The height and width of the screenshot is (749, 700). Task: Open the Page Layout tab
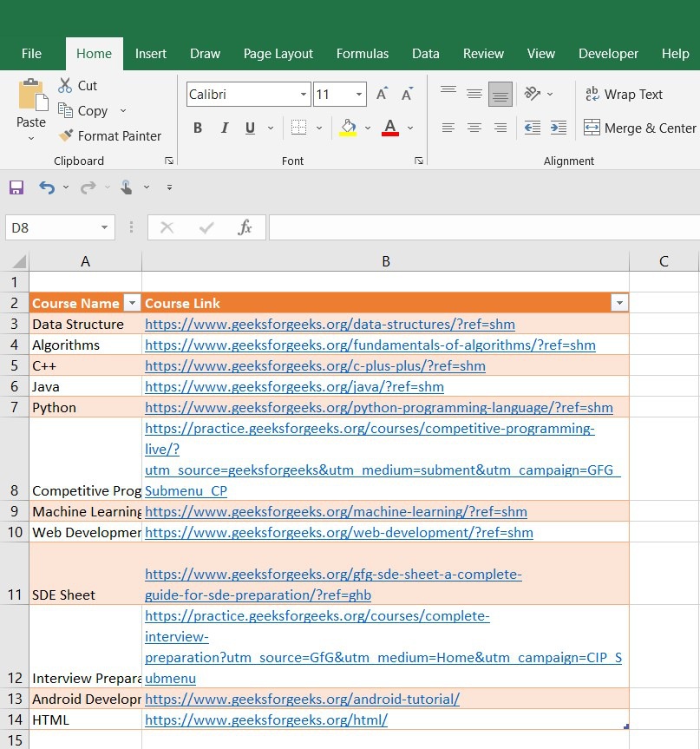coord(278,54)
